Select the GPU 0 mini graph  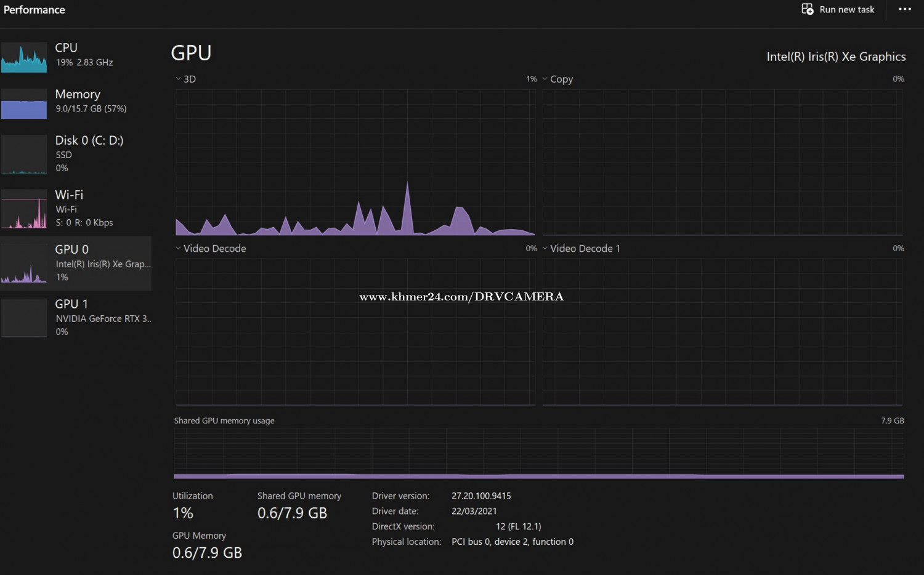pos(24,263)
